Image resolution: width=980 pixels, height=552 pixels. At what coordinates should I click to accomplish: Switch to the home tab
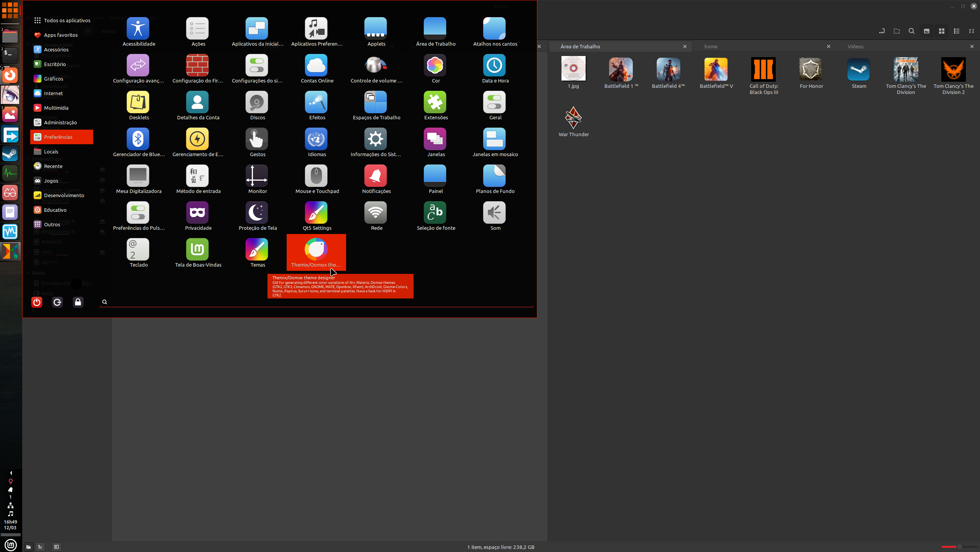coord(711,46)
